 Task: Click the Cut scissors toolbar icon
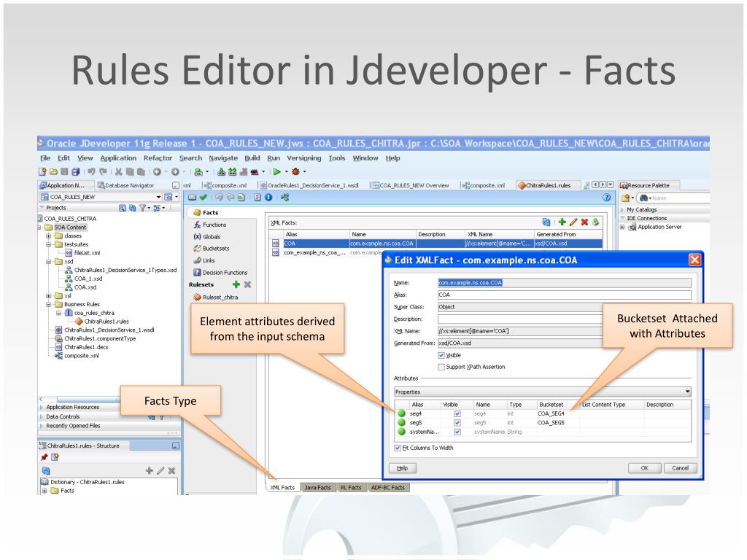coord(119,172)
